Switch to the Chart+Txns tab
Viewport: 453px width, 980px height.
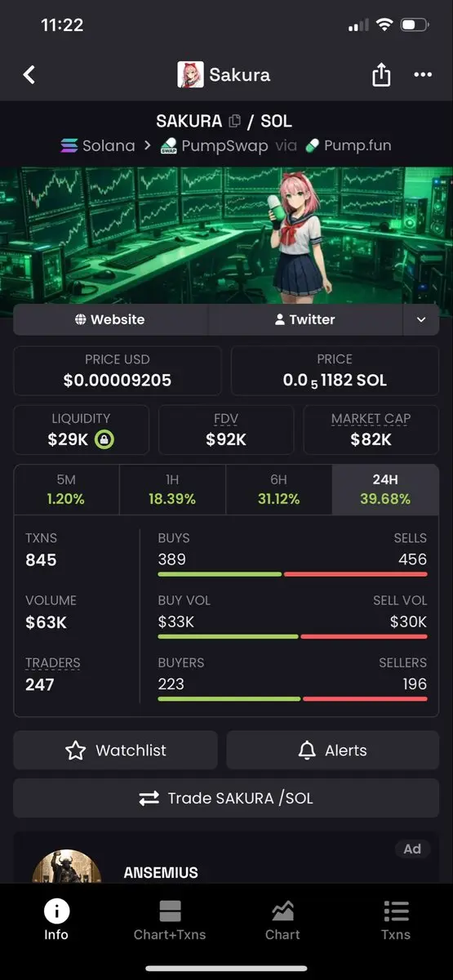coord(170,920)
